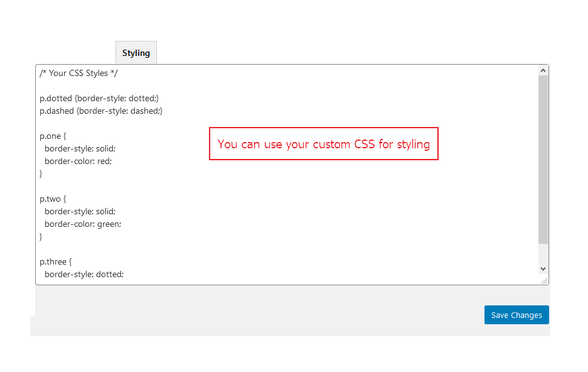Click the Save Changes button
This screenshot has width=588, height=372.
coord(516,315)
